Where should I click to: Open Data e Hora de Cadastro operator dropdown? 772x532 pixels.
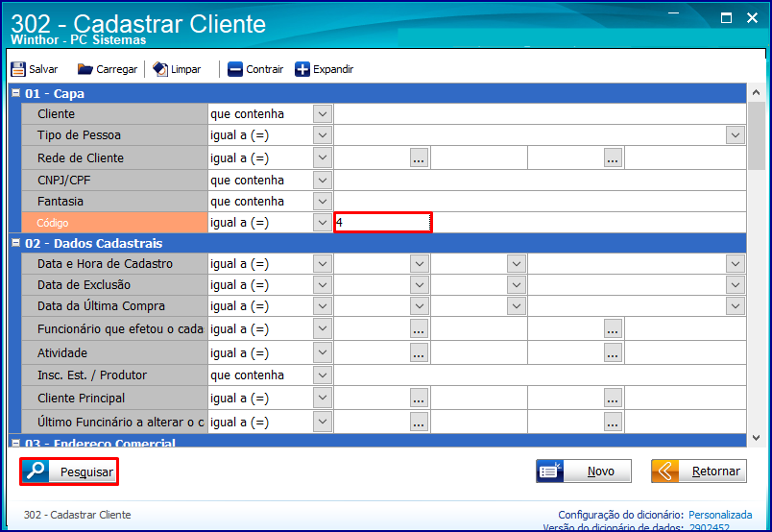pyautogui.click(x=323, y=264)
